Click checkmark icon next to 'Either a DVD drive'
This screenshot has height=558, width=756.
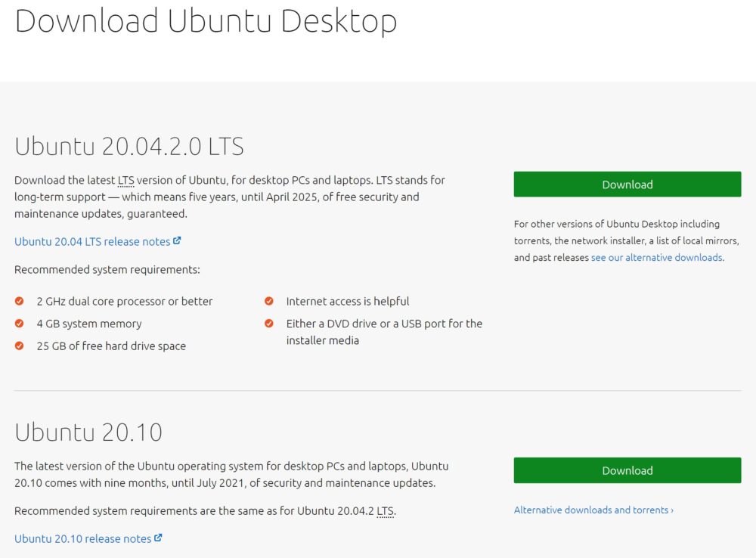(x=269, y=323)
